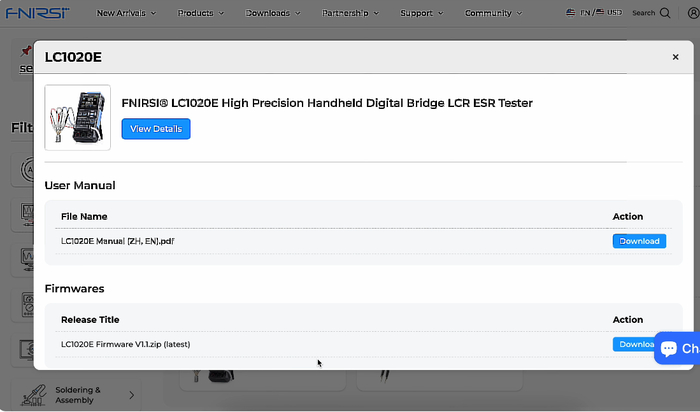Open the Partnership menu
Viewport: 700px width, 412px height.
click(350, 14)
